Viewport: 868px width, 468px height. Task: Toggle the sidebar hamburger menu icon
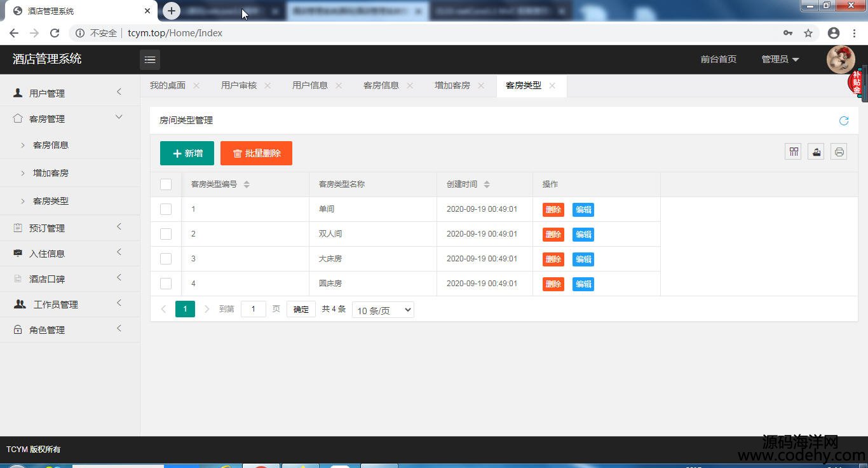[150, 60]
